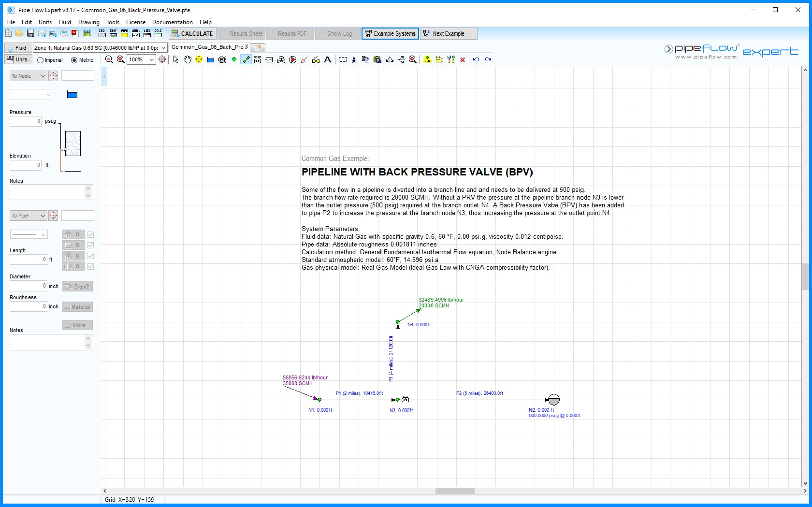Open the node type dropdown below To Node
This screenshot has width=812, height=507.
[31, 95]
